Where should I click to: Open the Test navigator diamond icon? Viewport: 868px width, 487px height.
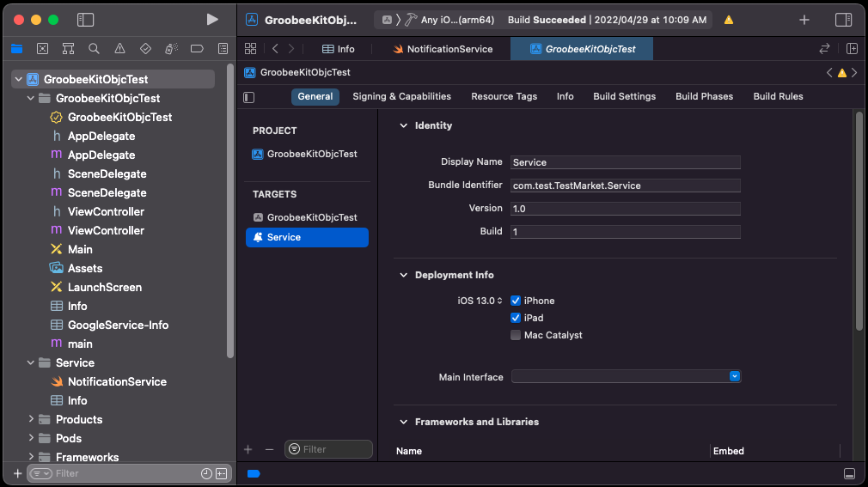pos(145,49)
